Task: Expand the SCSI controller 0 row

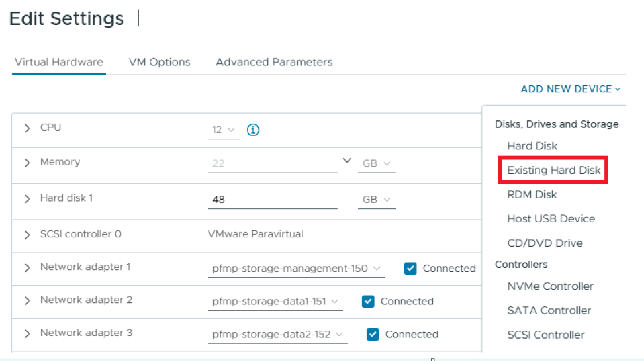Action: (27, 233)
